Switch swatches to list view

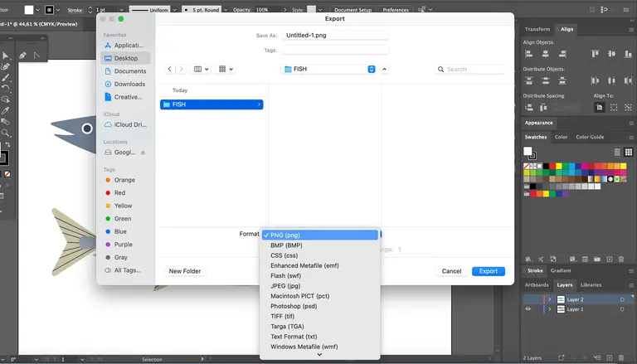(x=617, y=152)
